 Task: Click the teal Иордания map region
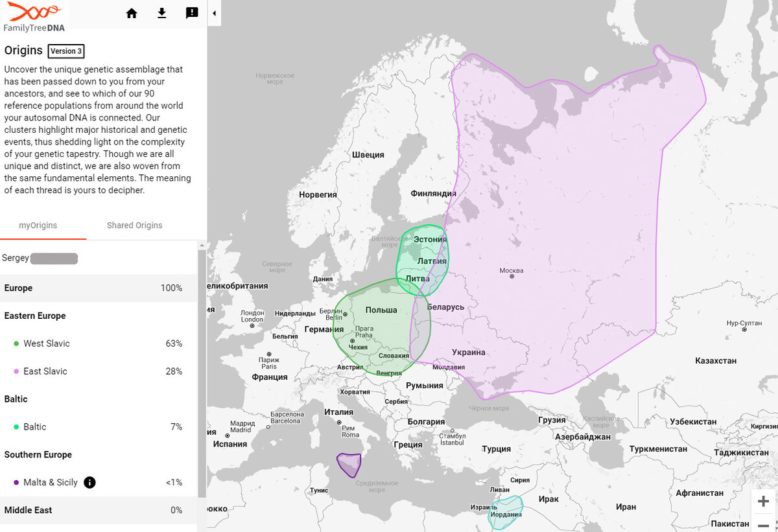[x=506, y=513]
